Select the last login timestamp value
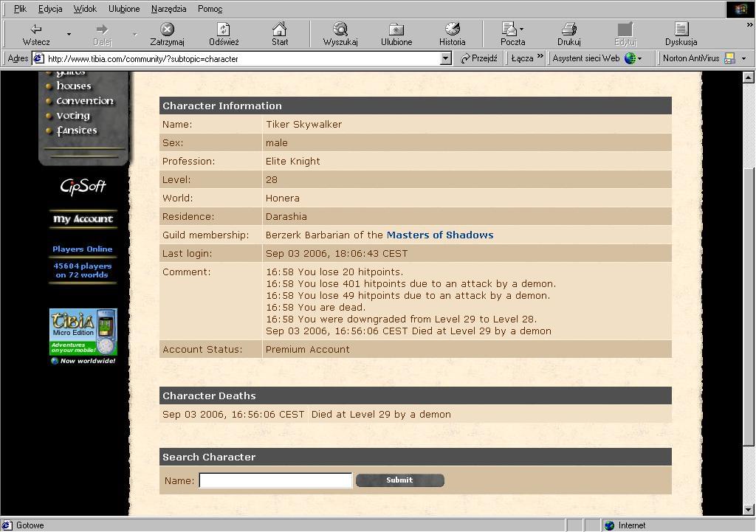This screenshot has width=756, height=532. click(337, 254)
